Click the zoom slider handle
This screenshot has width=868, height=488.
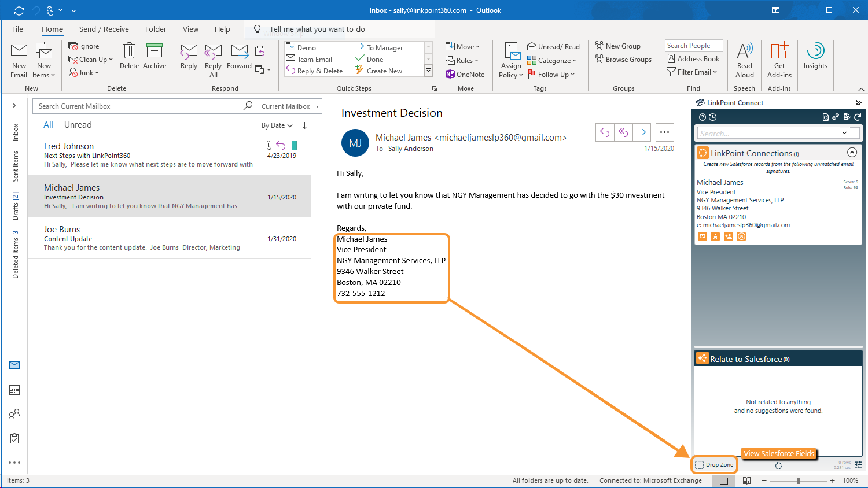click(x=799, y=480)
